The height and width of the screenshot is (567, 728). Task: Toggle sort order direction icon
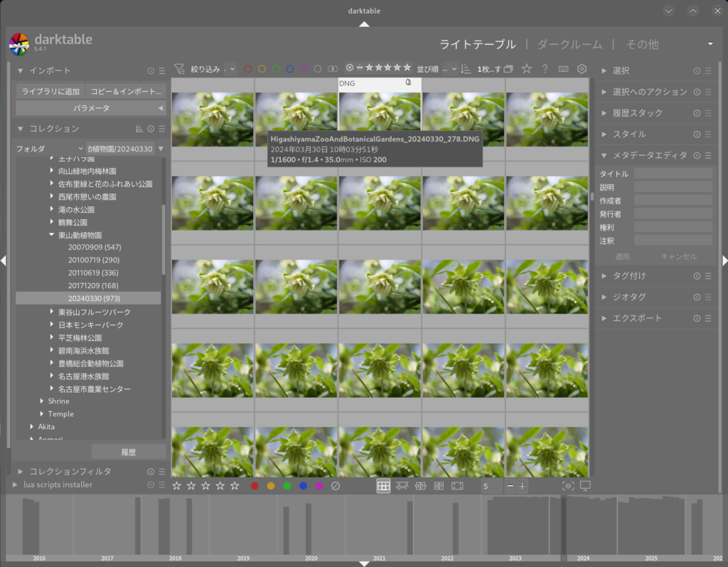[466, 69]
